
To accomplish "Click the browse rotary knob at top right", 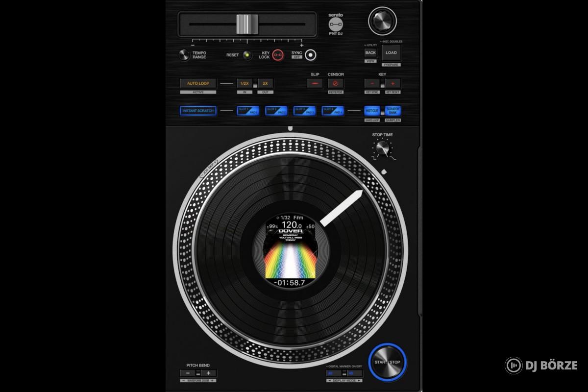I will [x=383, y=21].
